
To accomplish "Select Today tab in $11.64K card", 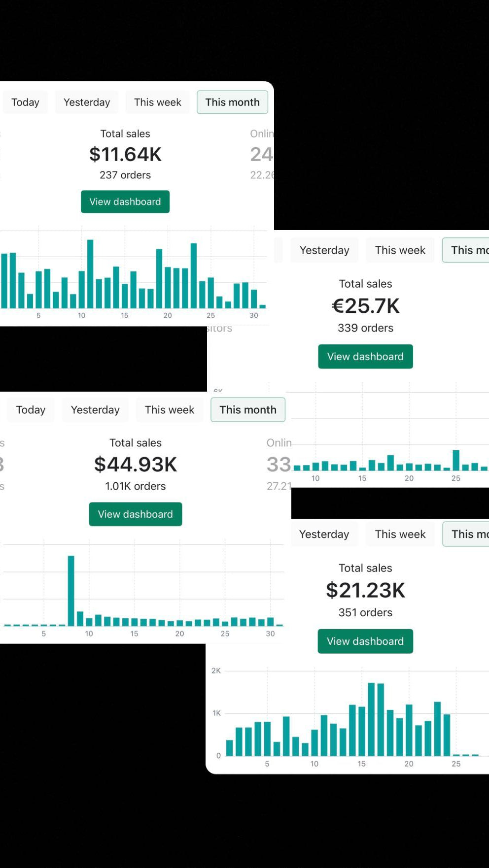I will tap(25, 102).
